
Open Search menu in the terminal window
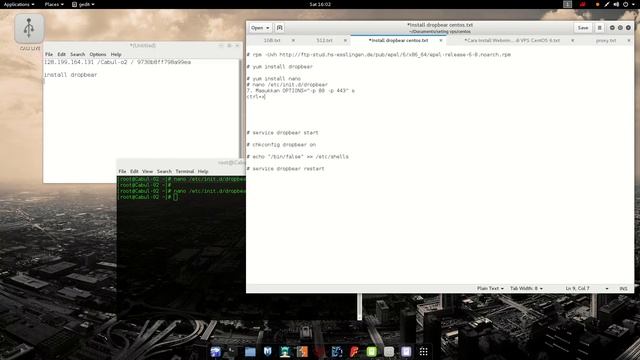164,171
